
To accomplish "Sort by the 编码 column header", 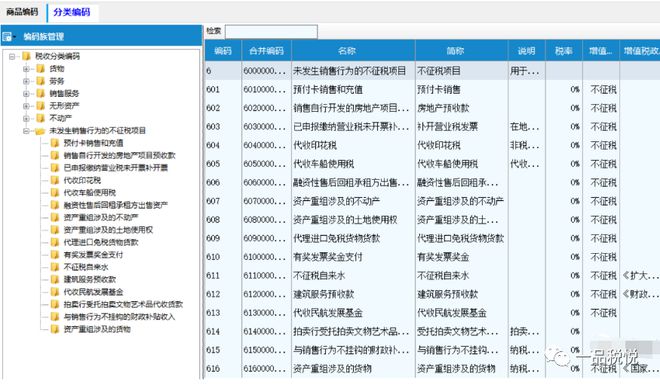I will pyautogui.click(x=223, y=51).
